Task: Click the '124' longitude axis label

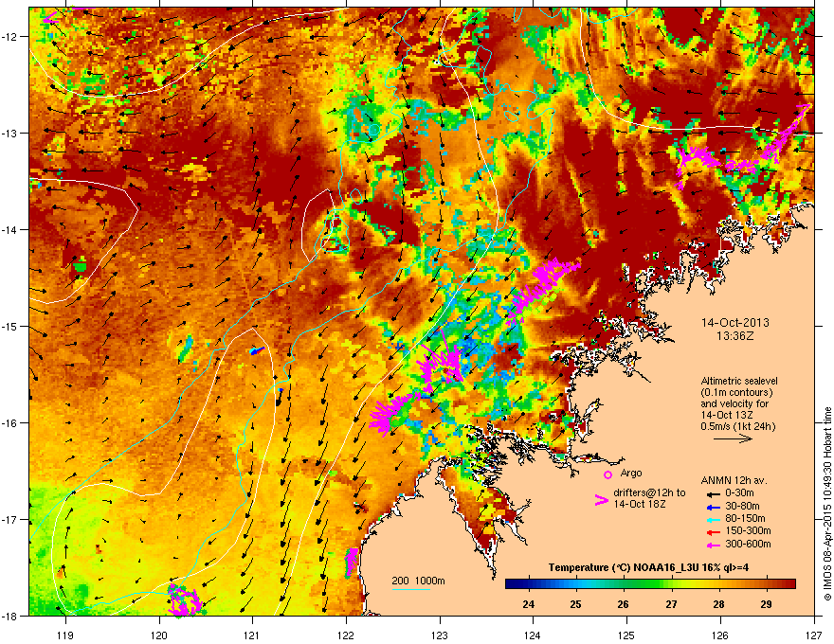Action: [x=533, y=635]
